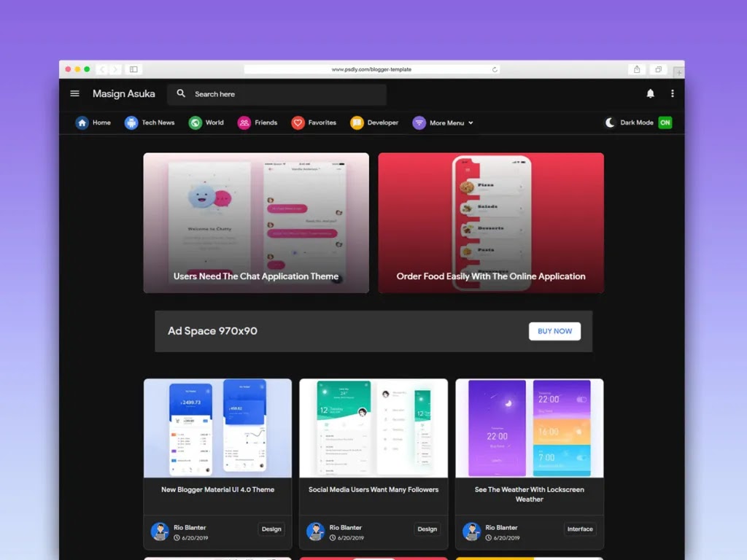Click clock icon on Weather post date
This screenshot has height=560, width=747.
[488, 537]
